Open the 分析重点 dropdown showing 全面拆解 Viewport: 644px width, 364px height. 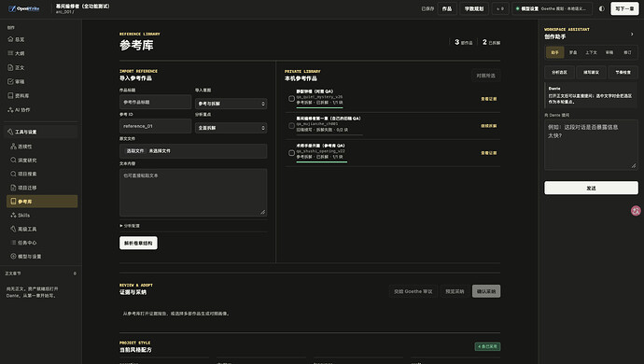click(231, 128)
